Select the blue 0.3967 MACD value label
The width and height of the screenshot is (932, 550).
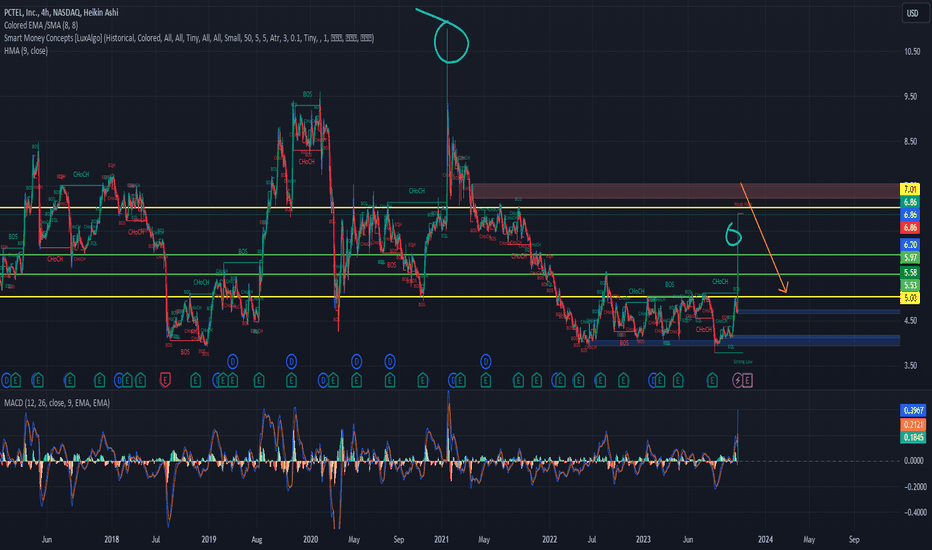(x=914, y=411)
